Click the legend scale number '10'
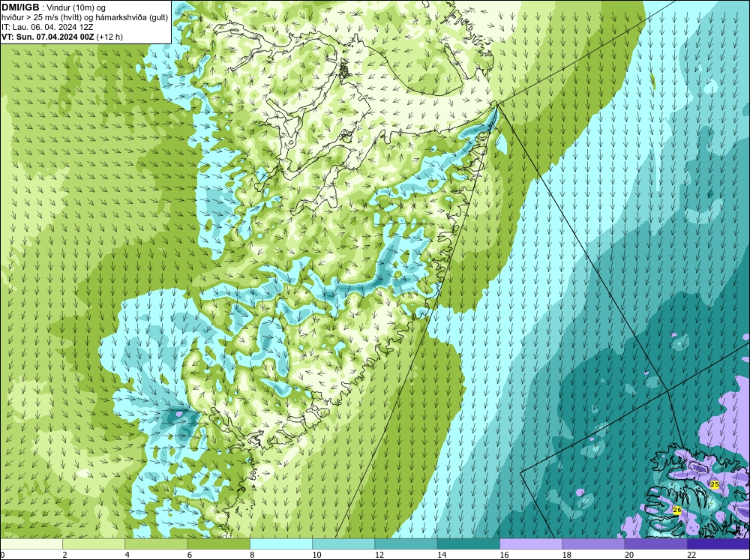The image size is (750, 560). click(316, 555)
